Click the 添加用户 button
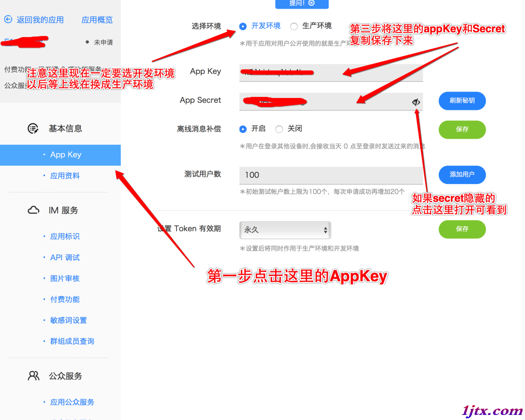The height and width of the screenshot is (420, 525). (x=462, y=175)
